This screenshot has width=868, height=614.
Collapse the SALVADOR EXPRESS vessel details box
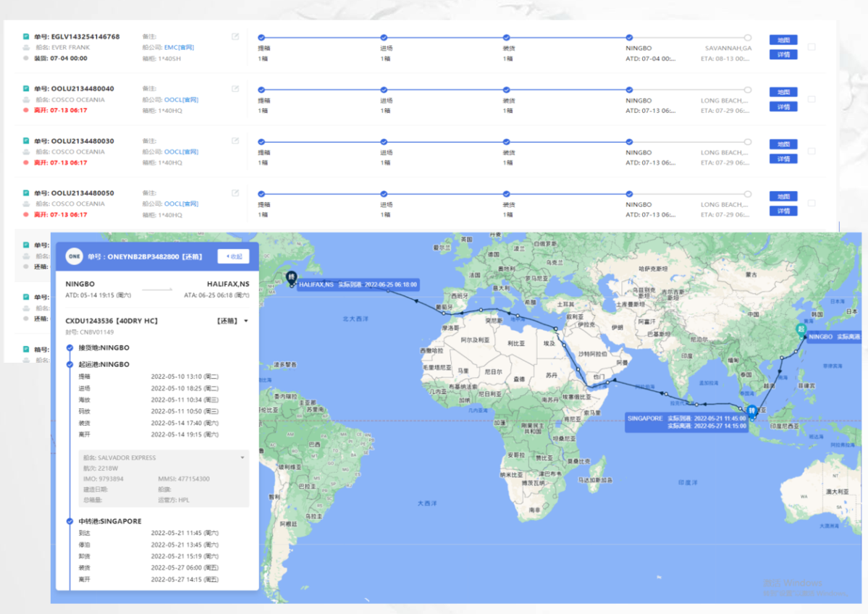[x=243, y=458]
